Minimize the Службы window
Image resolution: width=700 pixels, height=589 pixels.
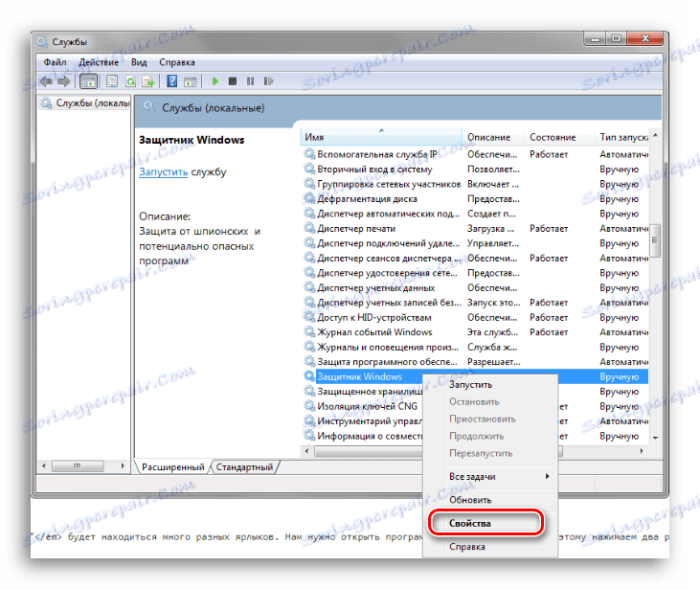tap(595, 39)
